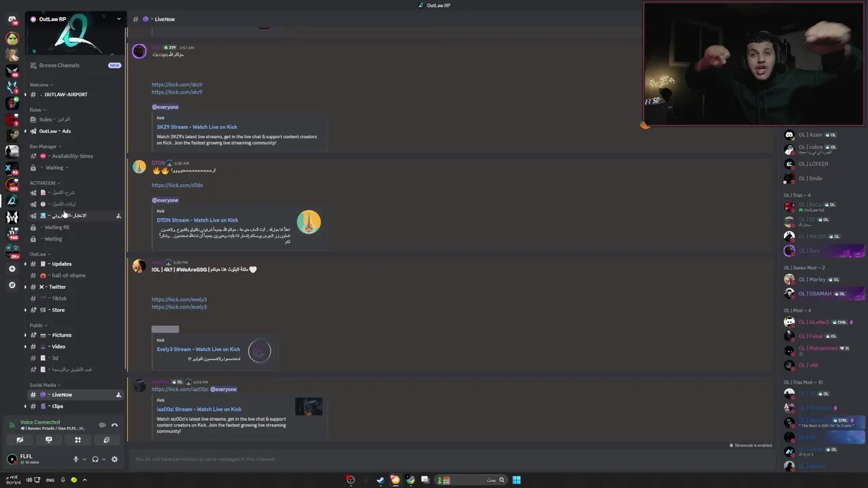Open Availability-times channel
Screen dimensions: 868x488
75,156
